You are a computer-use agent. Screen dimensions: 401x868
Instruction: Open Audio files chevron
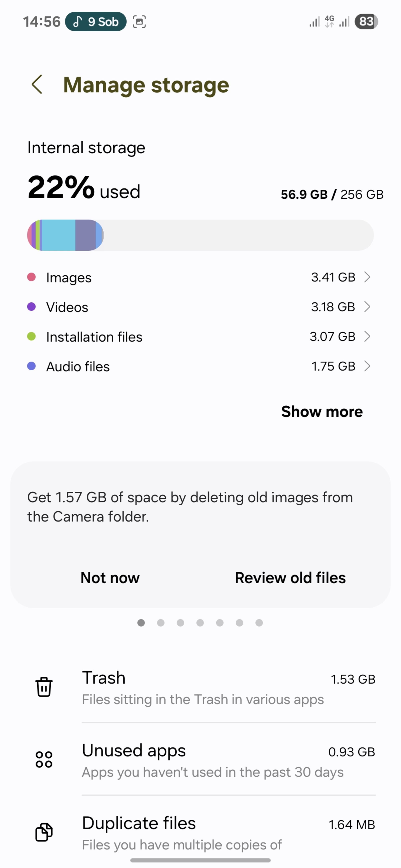(x=367, y=366)
